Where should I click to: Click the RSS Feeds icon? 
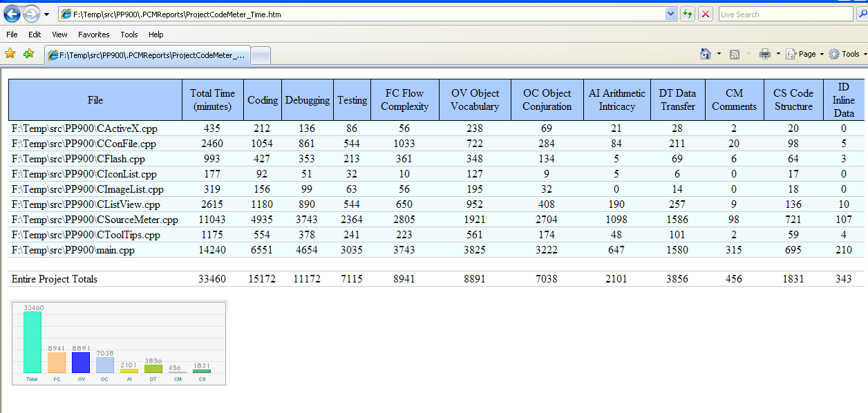click(735, 54)
